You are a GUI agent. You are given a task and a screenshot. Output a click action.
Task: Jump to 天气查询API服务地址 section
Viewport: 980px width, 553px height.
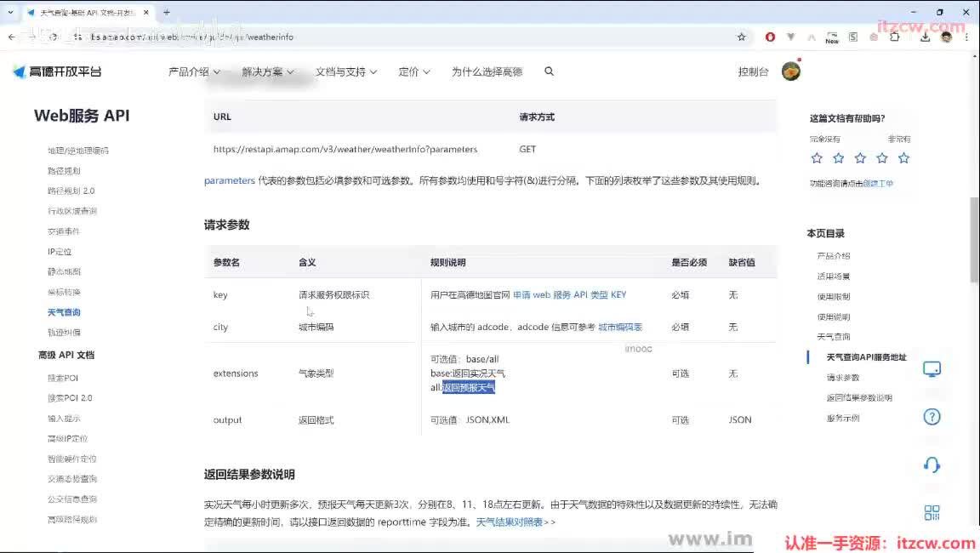(866, 356)
